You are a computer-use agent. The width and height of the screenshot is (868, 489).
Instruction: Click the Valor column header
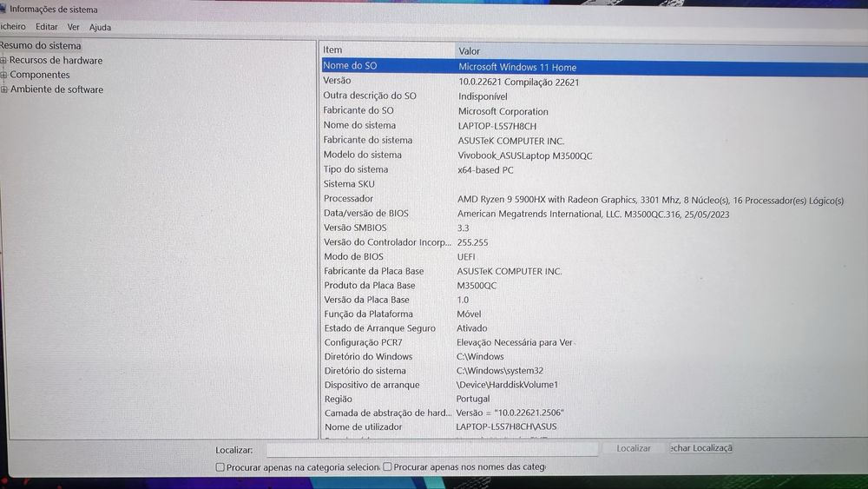coord(661,51)
